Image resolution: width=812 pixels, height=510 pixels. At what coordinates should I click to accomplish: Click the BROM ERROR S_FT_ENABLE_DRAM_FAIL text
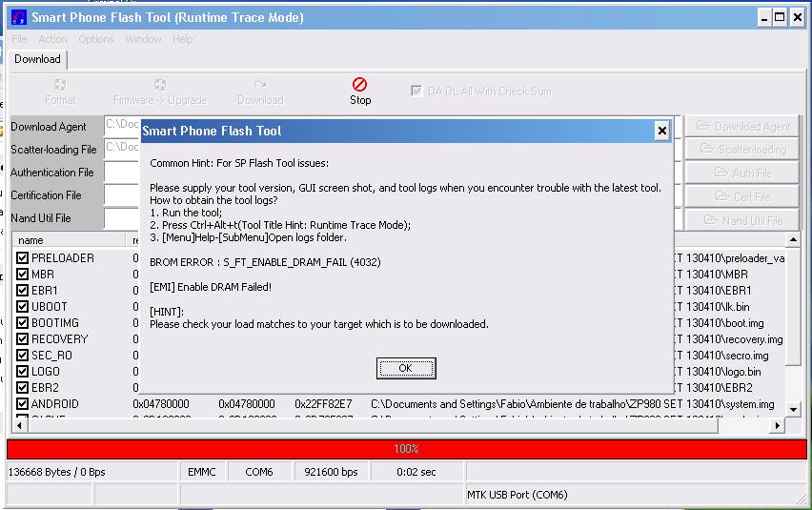[265, 262]
